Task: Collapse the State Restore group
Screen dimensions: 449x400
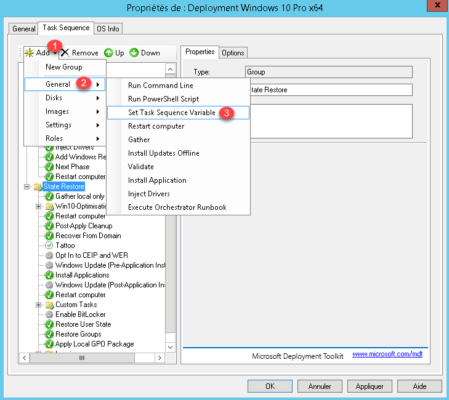Action: coord(27,187)
